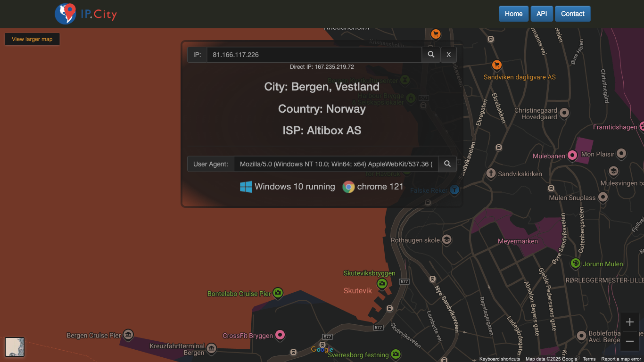Click the Sandviken dagligvare AS shop marker
The height and width of the screenshot is (362, 644).
496,65
